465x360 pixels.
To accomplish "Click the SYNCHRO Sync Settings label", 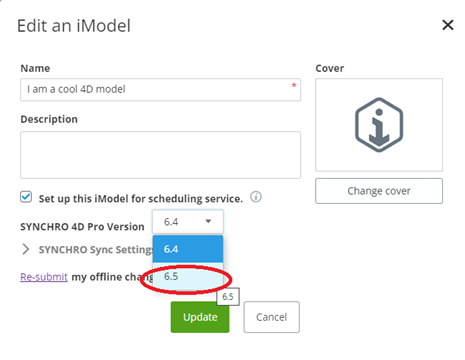I will click(96, 250).
